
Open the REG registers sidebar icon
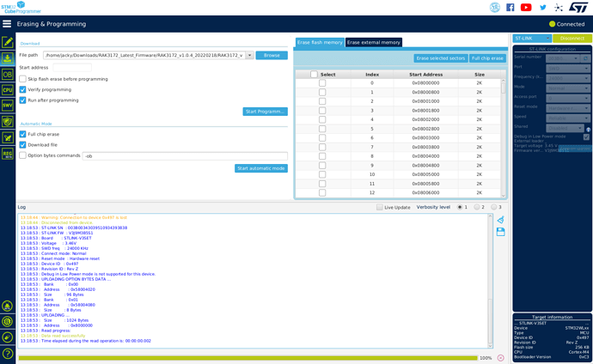(7, 154)
